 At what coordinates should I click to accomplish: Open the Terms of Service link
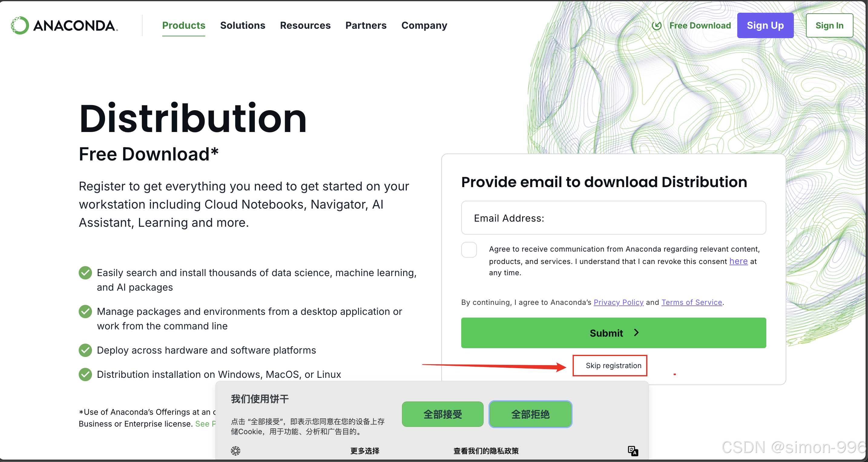(x=692, y=302)
